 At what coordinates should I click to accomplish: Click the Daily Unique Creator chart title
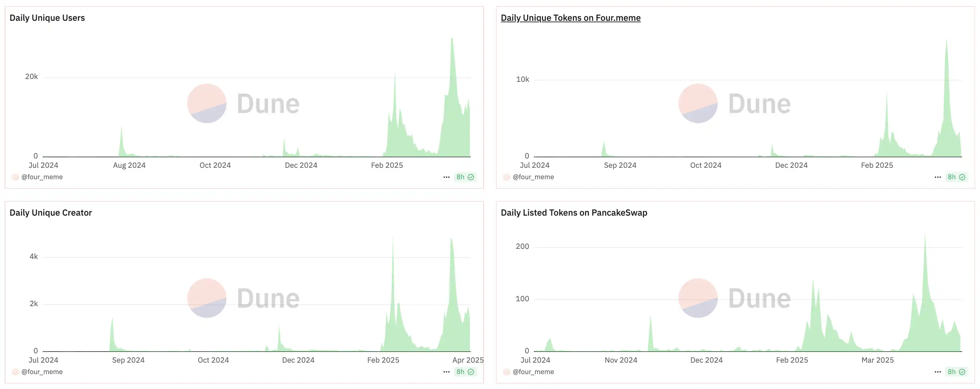51,213
